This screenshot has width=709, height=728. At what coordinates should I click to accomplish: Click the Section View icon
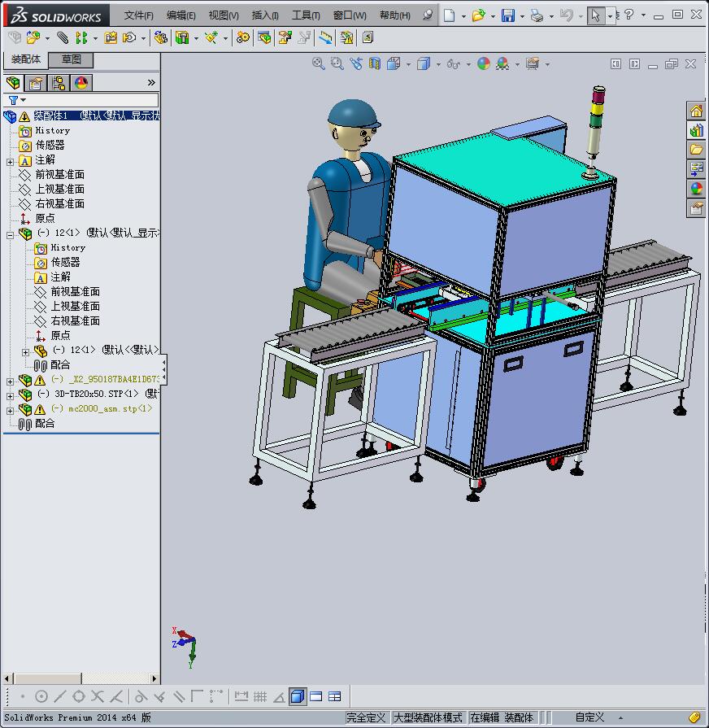coord(375,63)
